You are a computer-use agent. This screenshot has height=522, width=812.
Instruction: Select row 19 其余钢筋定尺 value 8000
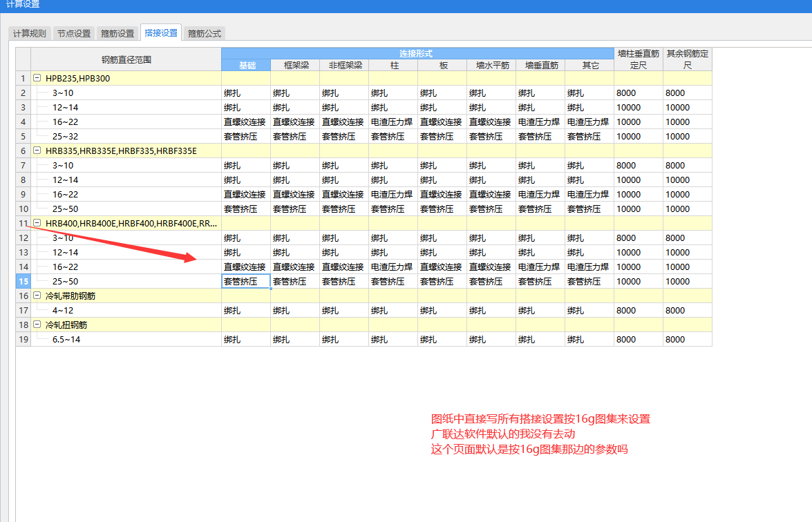(x=688, y=340)
